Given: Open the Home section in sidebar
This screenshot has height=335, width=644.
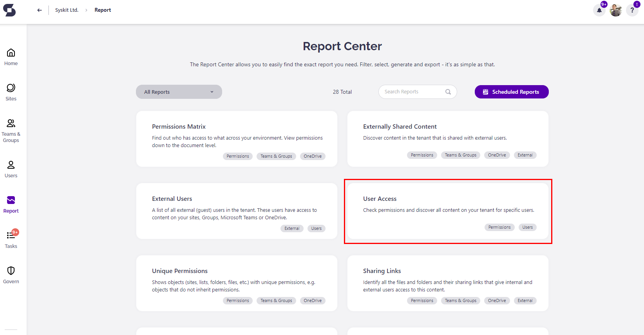Looking at the screenshot, I should [11, 57].
